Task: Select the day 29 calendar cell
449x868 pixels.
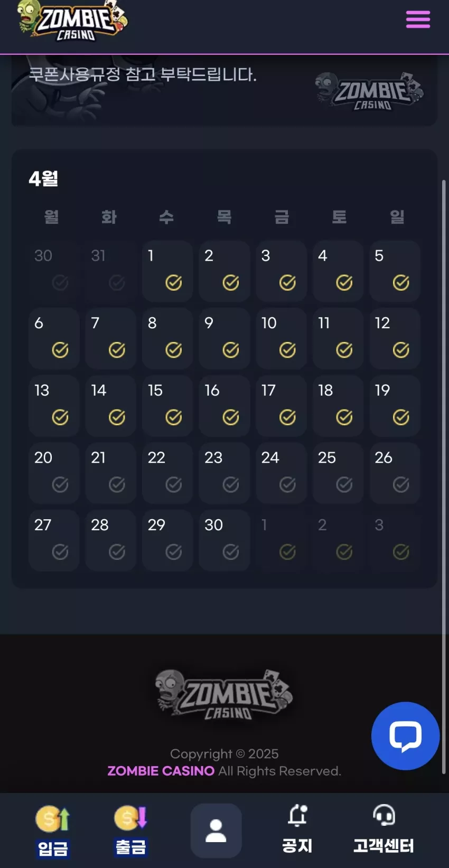Action: [167, 540]
